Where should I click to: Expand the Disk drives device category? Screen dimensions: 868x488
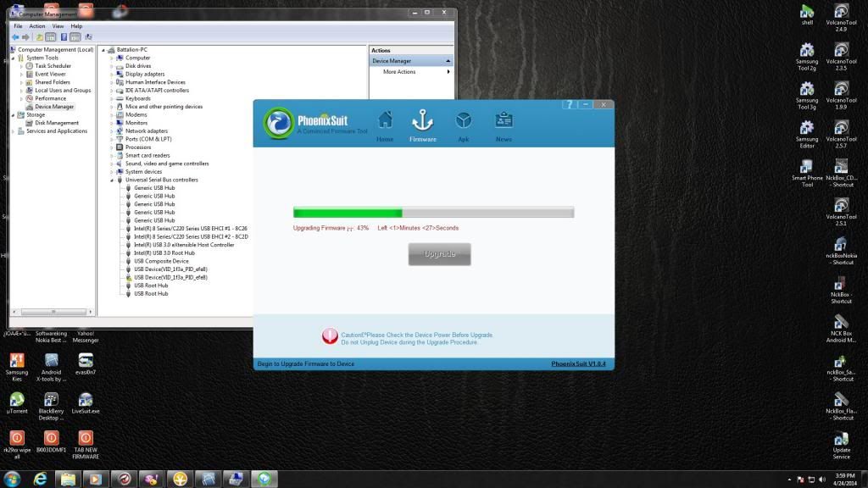click(x=112, y=66)
